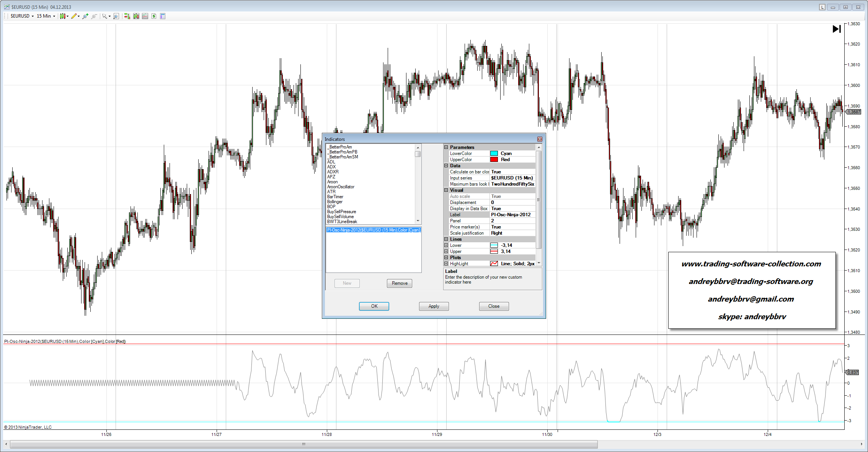The image size is (868, 452).
Task: Click the Apply button
Action: (x=434, y=306)
